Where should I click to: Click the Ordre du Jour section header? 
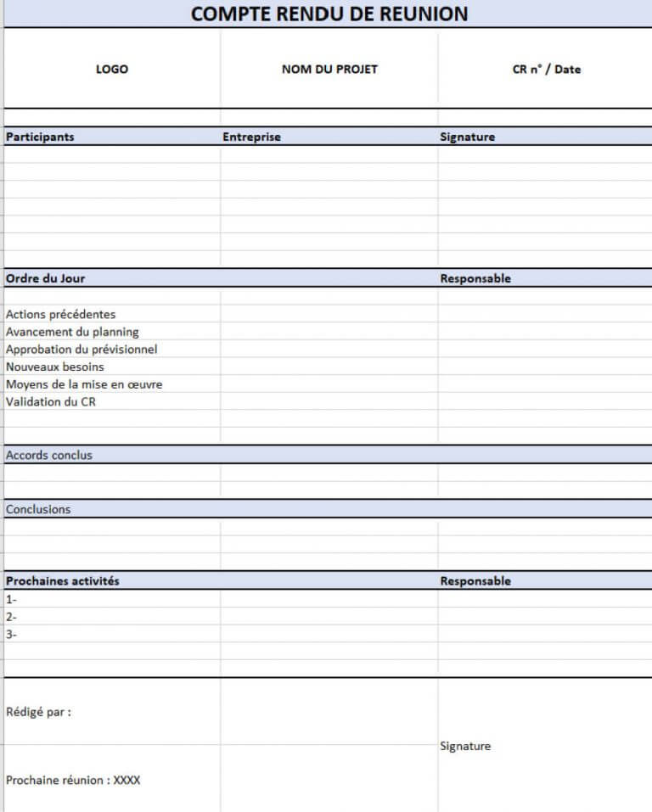pyautogui.click(x=46, y=278)
